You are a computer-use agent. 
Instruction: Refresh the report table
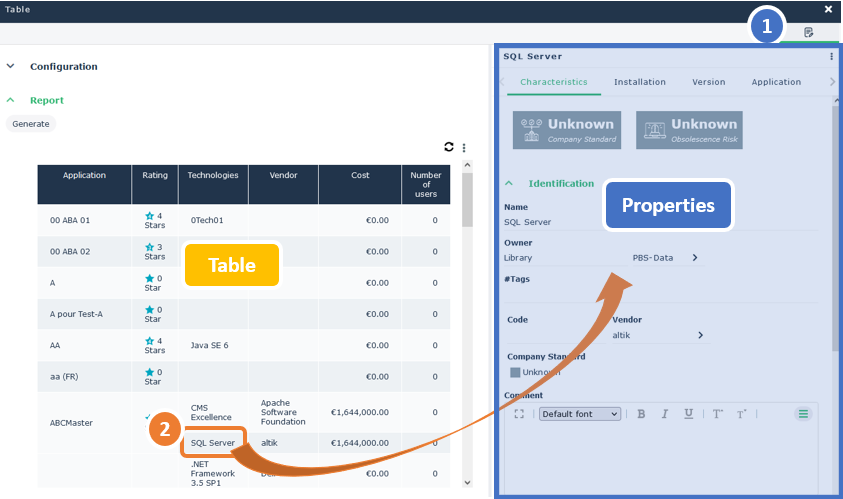(450, 147)
